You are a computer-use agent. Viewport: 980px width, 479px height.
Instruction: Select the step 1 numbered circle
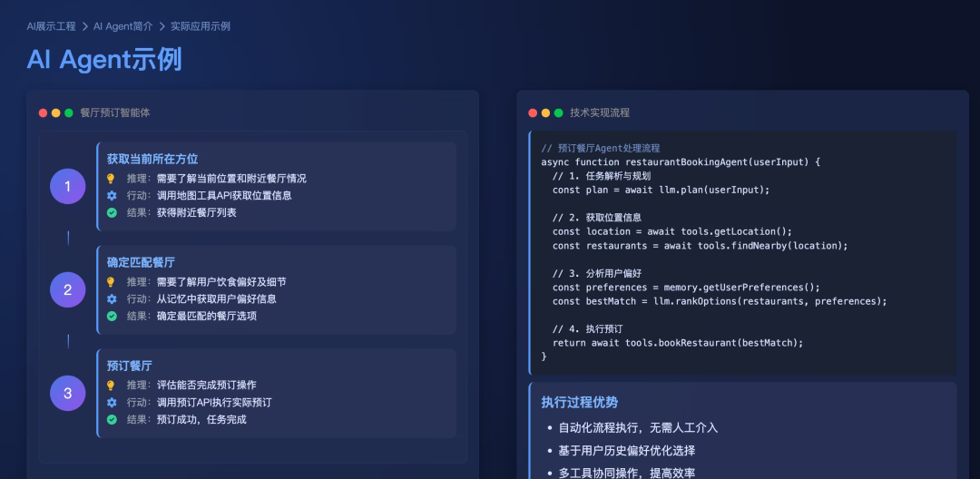click(x=67, y=187)
